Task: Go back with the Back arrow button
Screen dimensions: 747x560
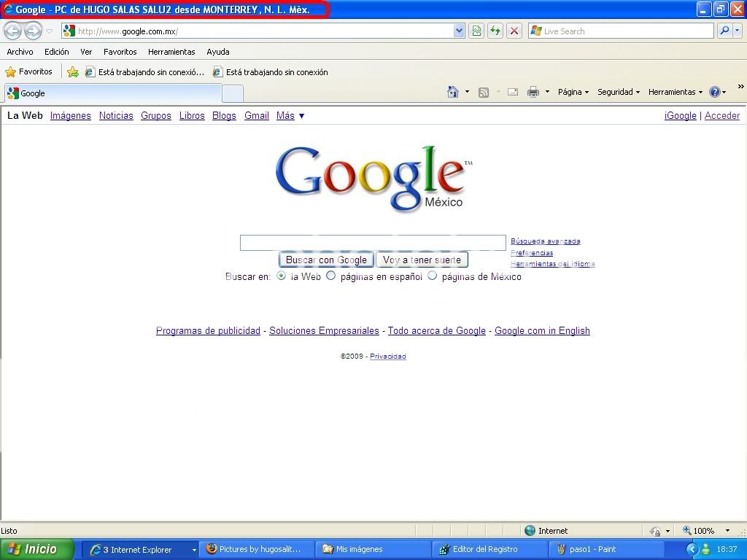Action: tap(13, 31)
